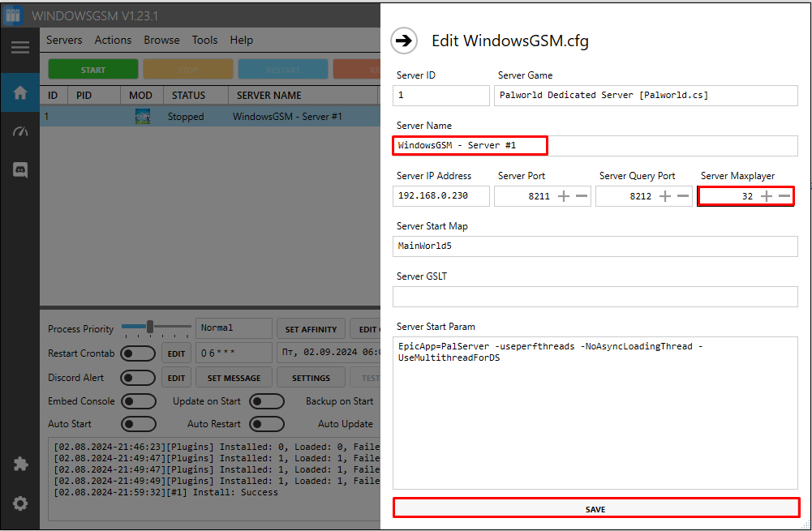The image size is (812, 531).
Task: Adjust the Process Priority slider
Action: pyautogui.click(x=149, y=327)
